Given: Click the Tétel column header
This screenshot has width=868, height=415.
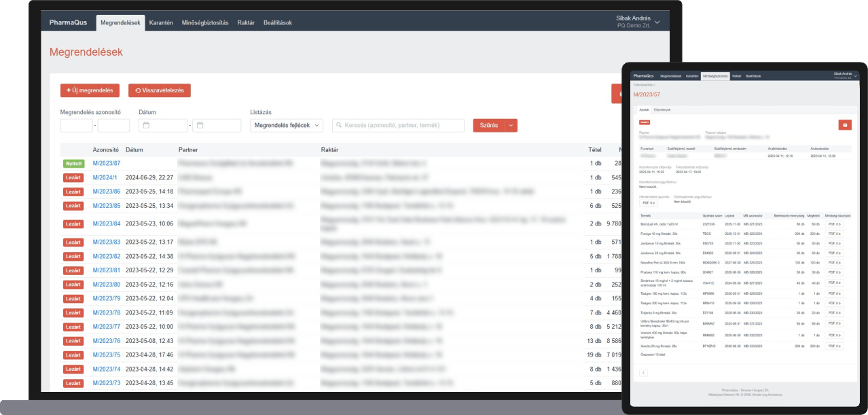Looking at the screenshot, I should tap(595, 149).
